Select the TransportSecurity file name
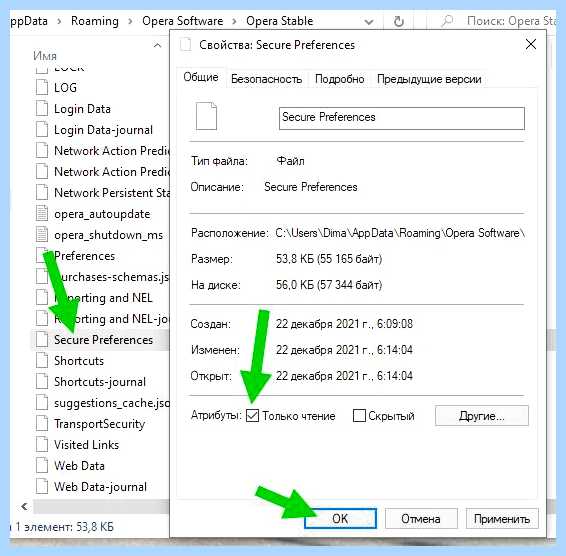Screen dimensions: 566x556 pyautogui.click(x=99, y=424)
